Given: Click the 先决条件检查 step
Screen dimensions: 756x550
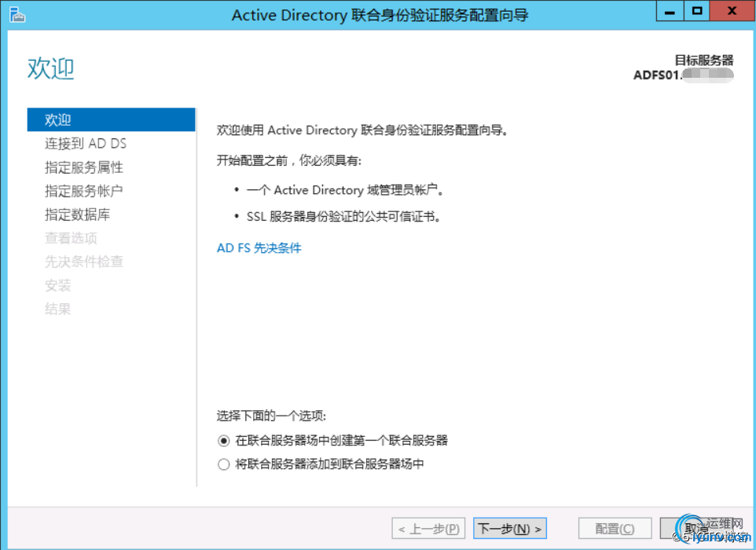Looking at the screenshot, I should [x=84, y=262].
